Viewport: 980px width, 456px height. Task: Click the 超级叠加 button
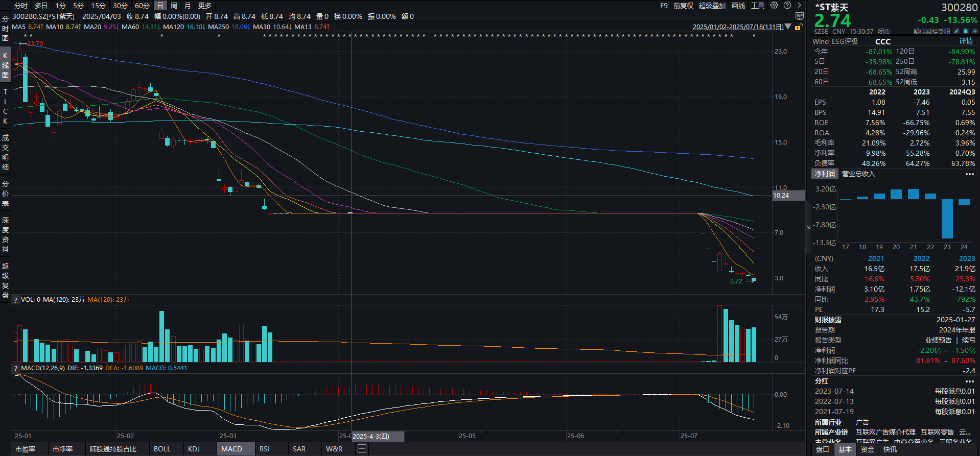[712, 6]
